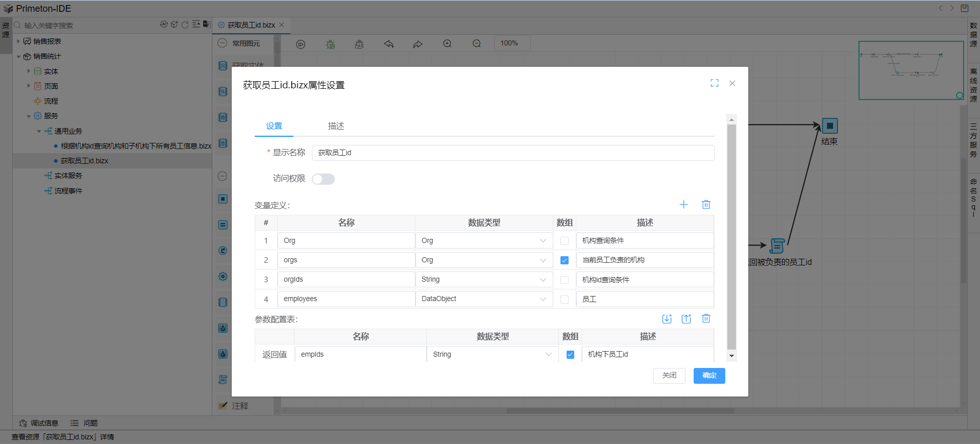Click the dialog's vertical scrollbar
Screen dimensions: 980x444
click(731, 235)
